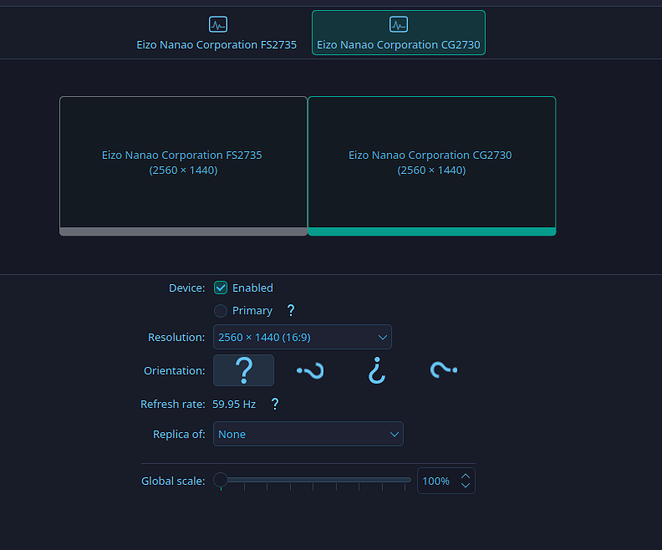This screenshot has width=662, height=550.
Task: Click the 100% Global scale input field
Action: click(437, 481)
